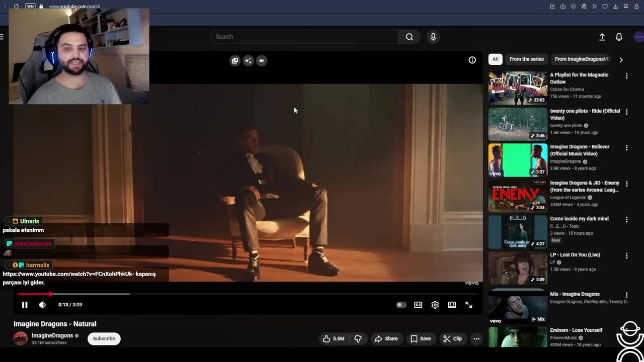Open the player settings gear
The image size is (644, 362).
tap(435, 305)
